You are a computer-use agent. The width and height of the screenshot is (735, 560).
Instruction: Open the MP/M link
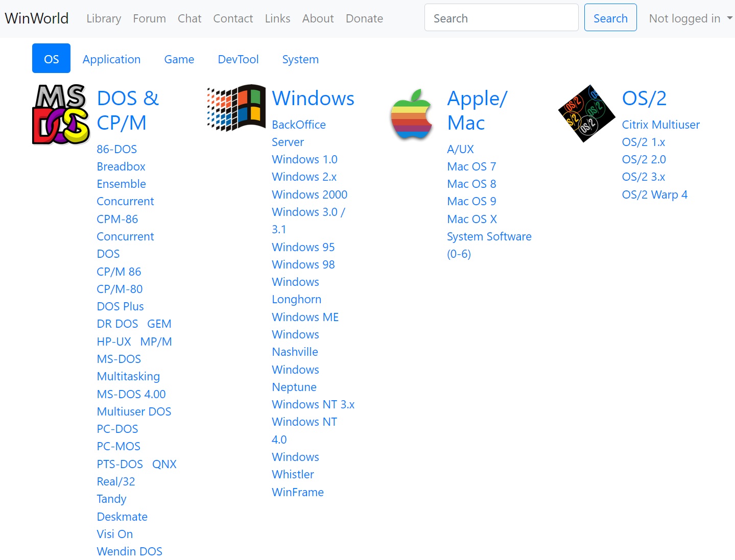coord(156,342)
